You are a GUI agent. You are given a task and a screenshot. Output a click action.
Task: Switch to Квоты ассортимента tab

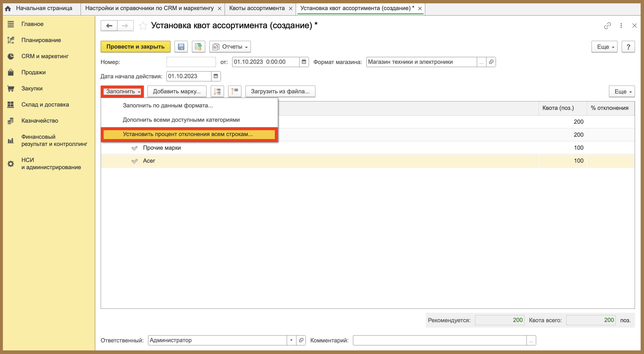[x=257, y=8]
